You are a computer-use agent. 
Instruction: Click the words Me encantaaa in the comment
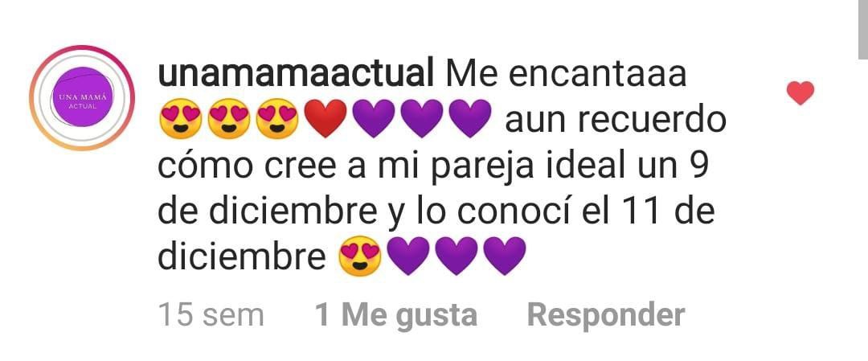(x=566, y=75)
